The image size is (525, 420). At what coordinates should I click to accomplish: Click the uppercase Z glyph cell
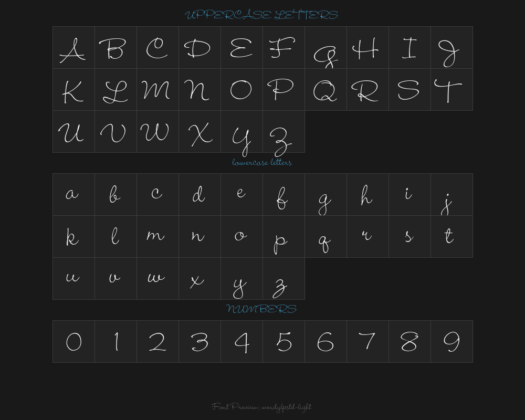[x=284, y=132]
